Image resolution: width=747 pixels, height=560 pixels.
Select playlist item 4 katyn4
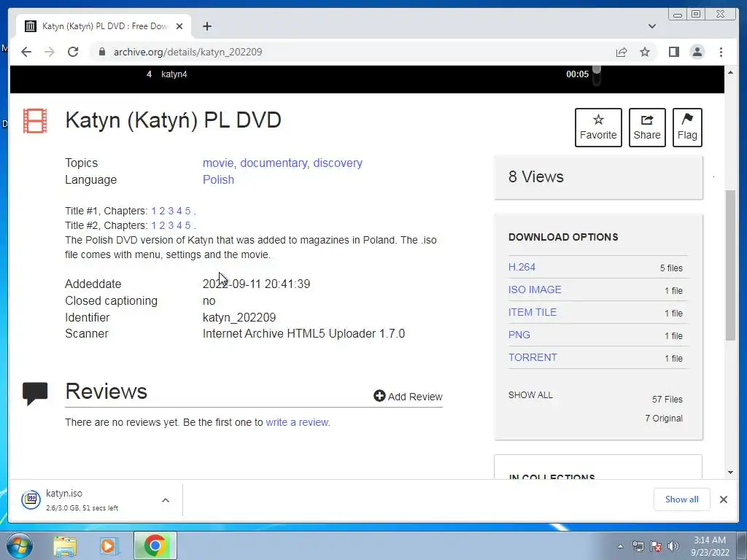pos(174,74)
